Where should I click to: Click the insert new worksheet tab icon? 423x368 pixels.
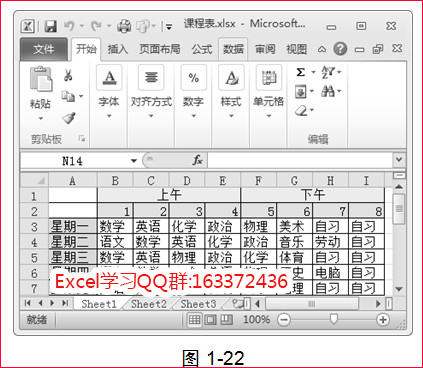pos(238,304)
